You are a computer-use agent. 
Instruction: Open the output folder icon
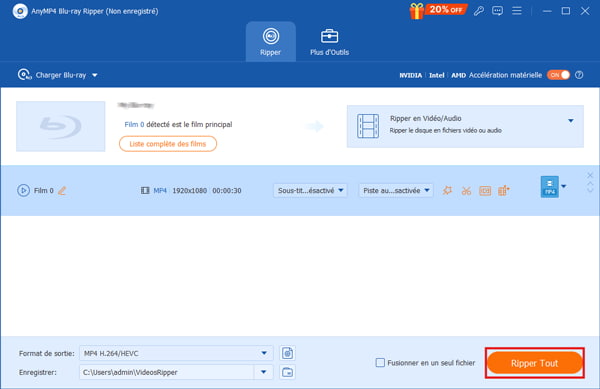[x=287, y=372]
